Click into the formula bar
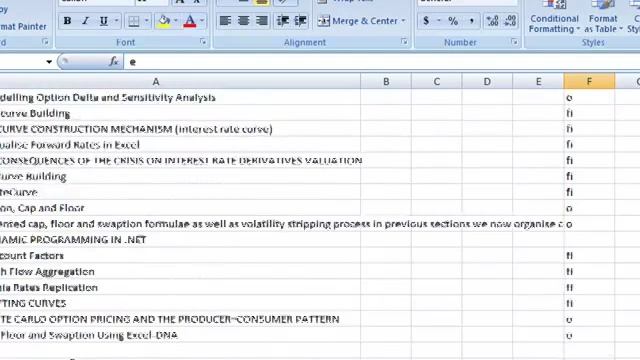640x360 pixels. 382,62
